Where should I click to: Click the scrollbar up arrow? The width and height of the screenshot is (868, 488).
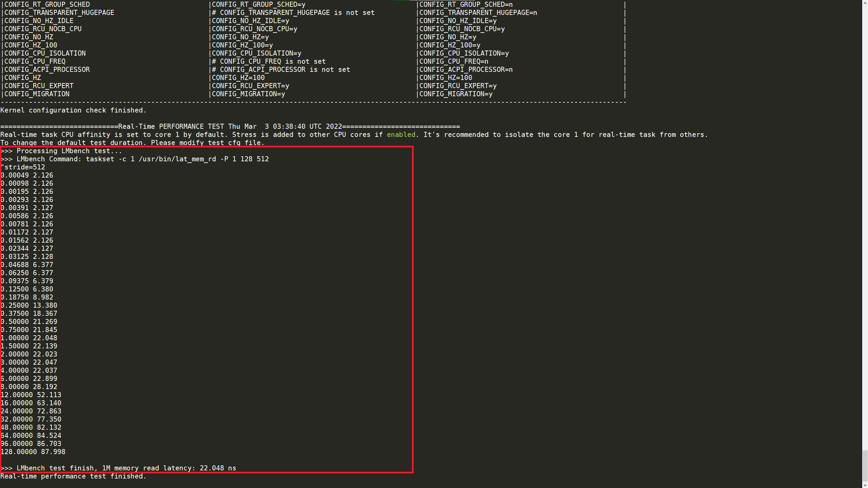tap(865, 3)
